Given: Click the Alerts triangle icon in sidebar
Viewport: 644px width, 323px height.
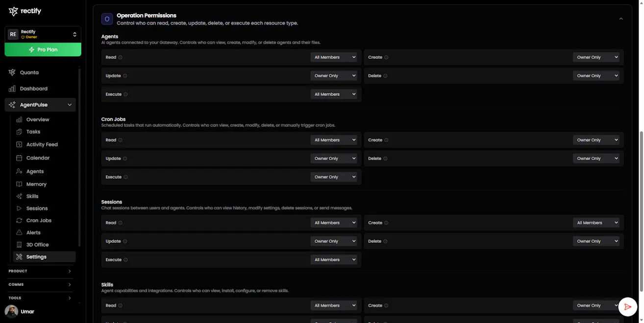Looking at the screenshot, I should (x=19, y=232).
